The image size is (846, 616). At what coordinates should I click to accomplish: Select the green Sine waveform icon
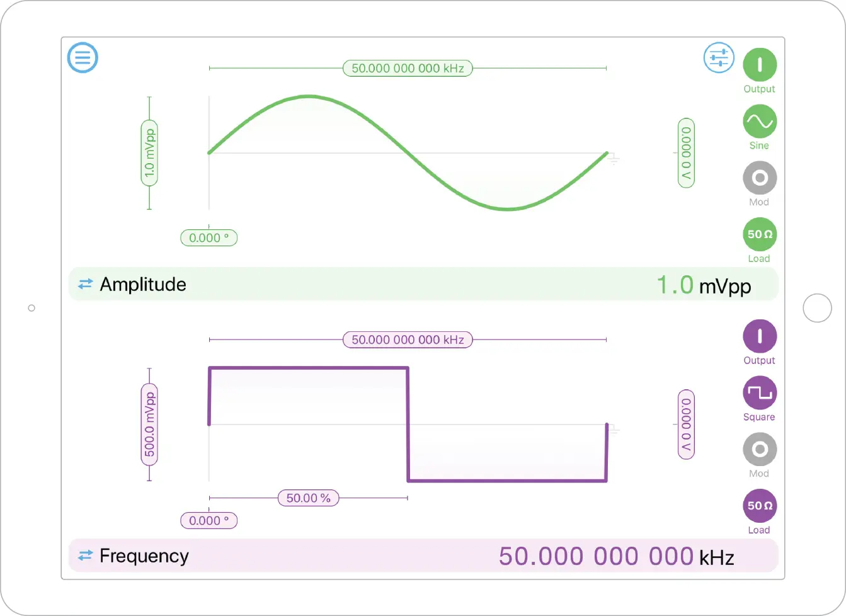coord(759,122)
